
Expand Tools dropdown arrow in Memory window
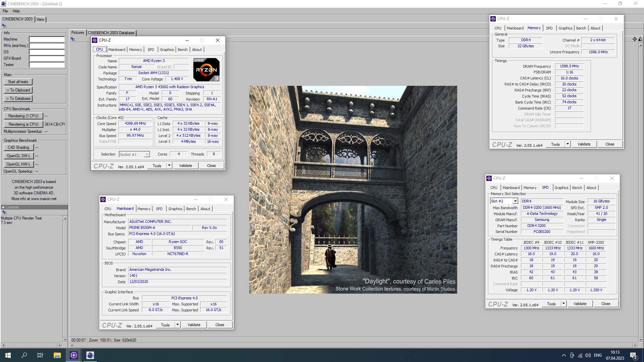(568, 144)
